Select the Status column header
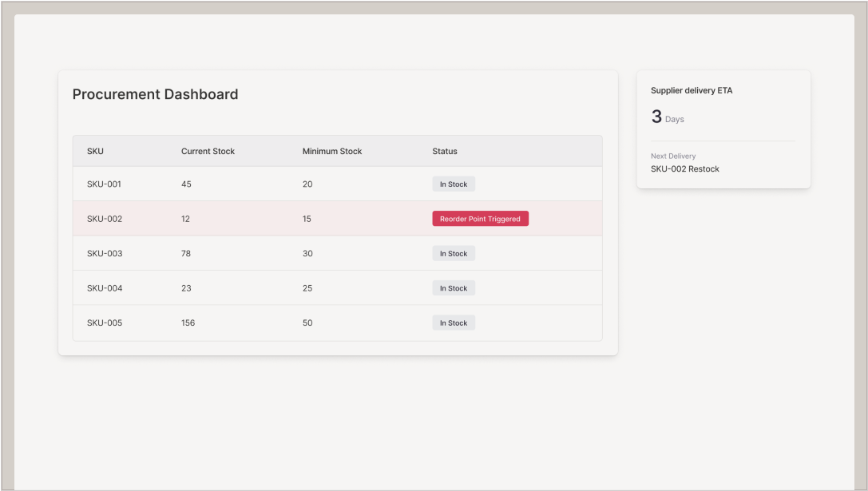The image size is (868, 491). pos(445,151)
